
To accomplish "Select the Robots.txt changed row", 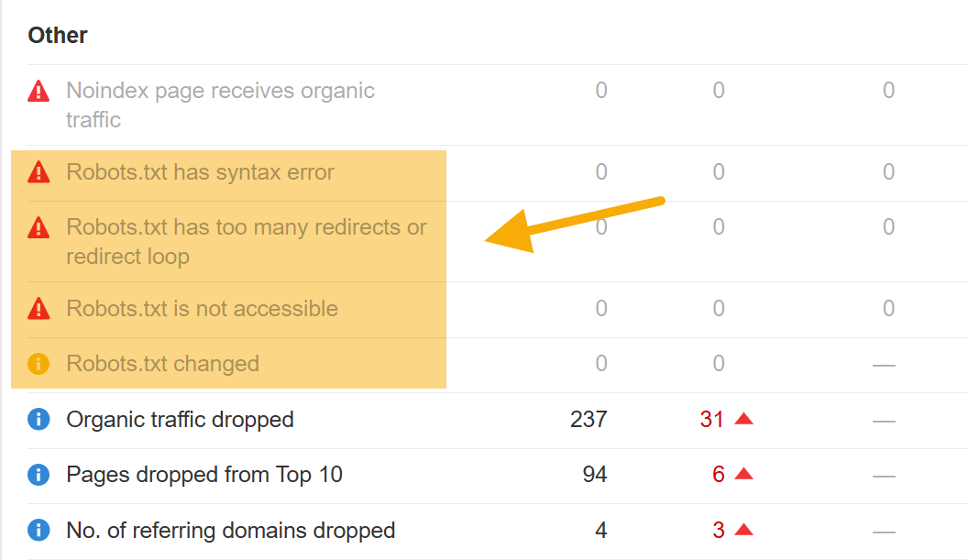I will pos(162,364).
